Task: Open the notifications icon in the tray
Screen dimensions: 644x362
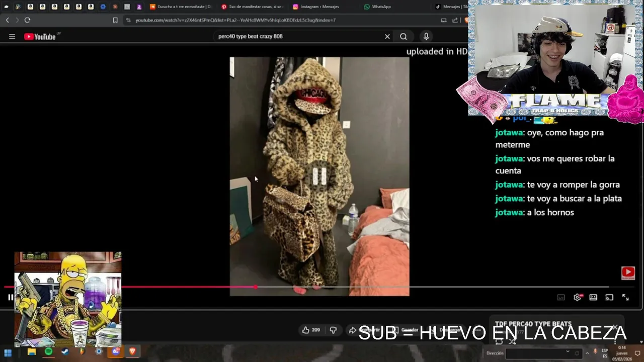Action: tap(637, 353)
